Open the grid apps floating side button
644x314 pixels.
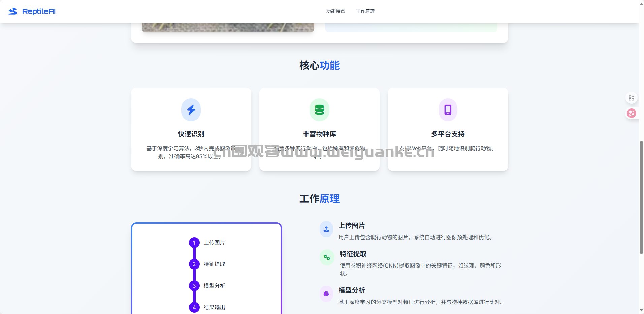(631, 98)
